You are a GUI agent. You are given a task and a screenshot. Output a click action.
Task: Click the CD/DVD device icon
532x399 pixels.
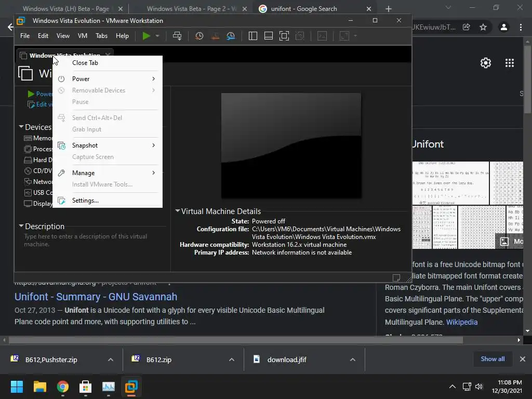pos(28,170)
